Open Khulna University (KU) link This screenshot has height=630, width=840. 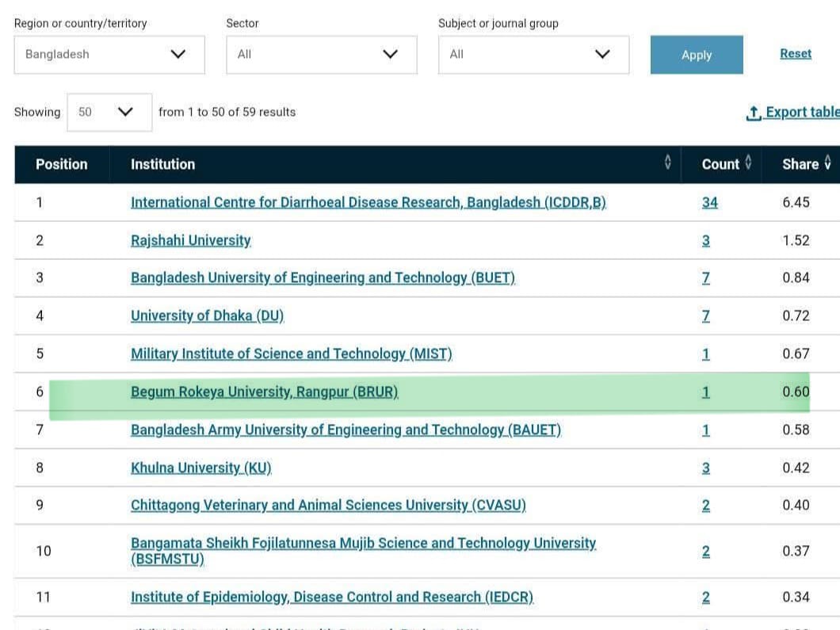click(x=201, y=468)
